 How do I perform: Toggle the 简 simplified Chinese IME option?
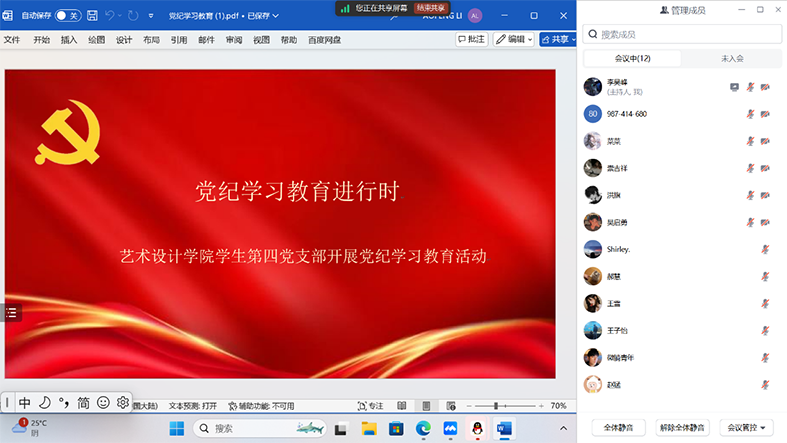click(x=83, y=402)
